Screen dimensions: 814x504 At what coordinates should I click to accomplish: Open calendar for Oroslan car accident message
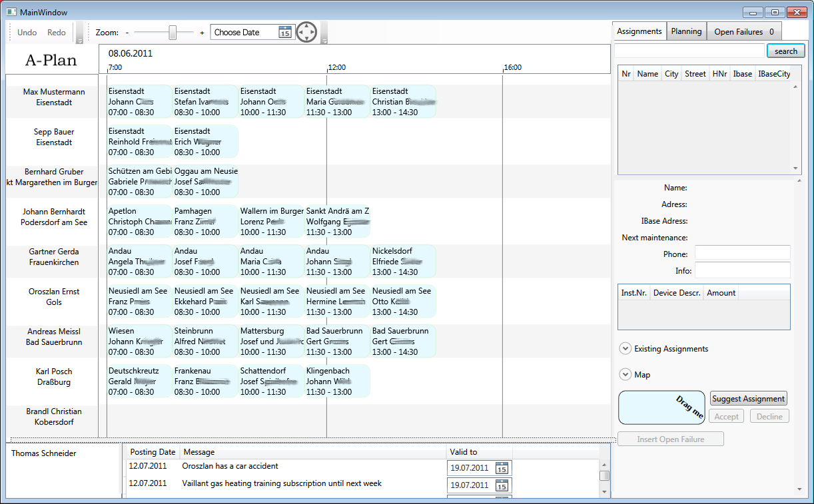point(502,468)
